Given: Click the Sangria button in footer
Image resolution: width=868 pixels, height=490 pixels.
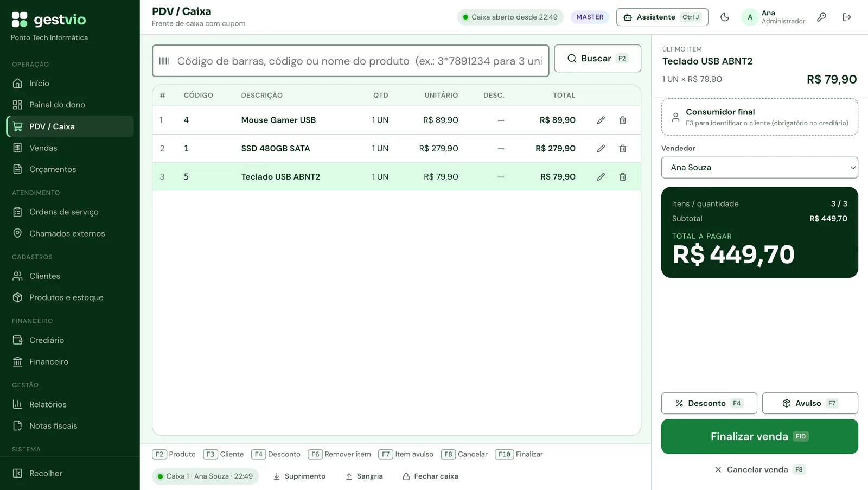Looking at the screenshot, I should (364, 476).
